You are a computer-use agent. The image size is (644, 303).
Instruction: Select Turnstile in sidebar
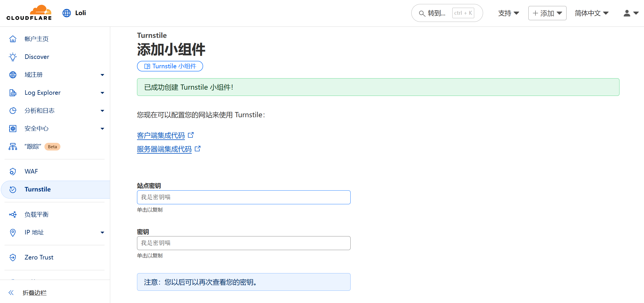pos(56,189)
